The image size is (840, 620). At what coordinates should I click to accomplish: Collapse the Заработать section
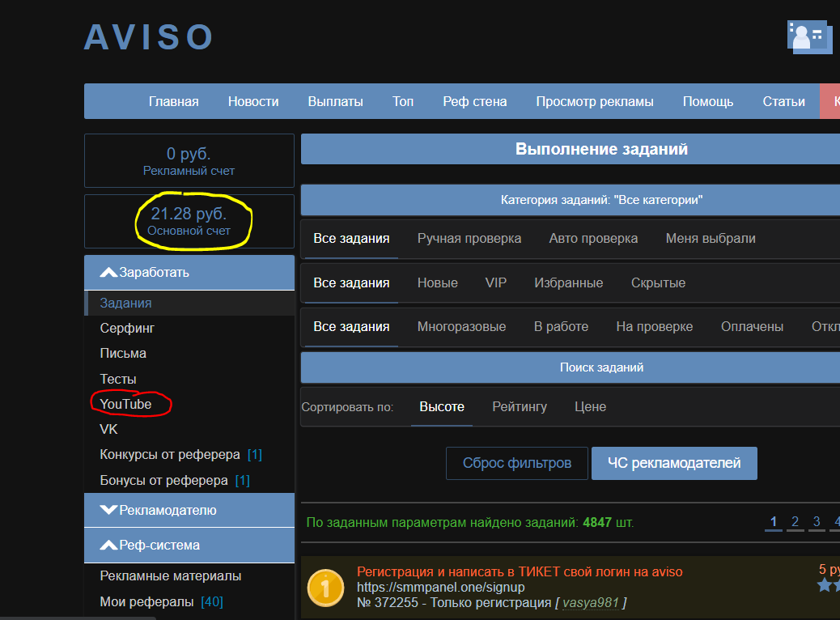click(x=189, y=272)
